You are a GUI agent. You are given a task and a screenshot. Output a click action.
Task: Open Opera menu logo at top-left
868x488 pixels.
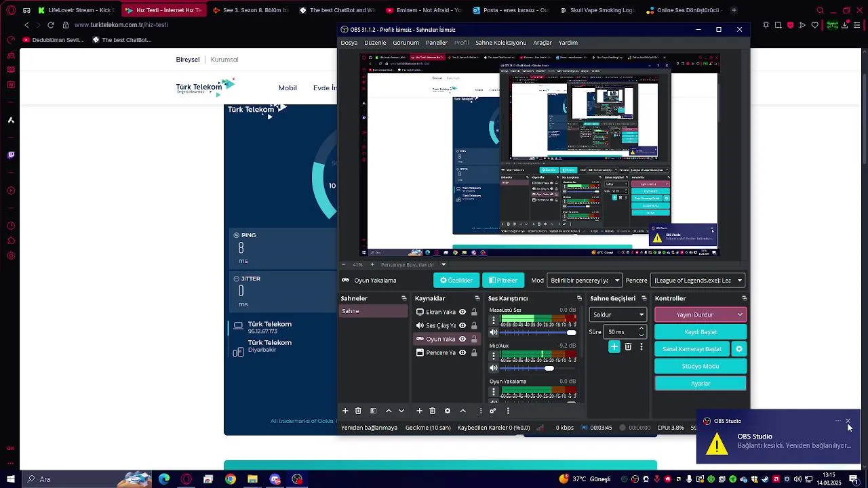pos(11,10)
